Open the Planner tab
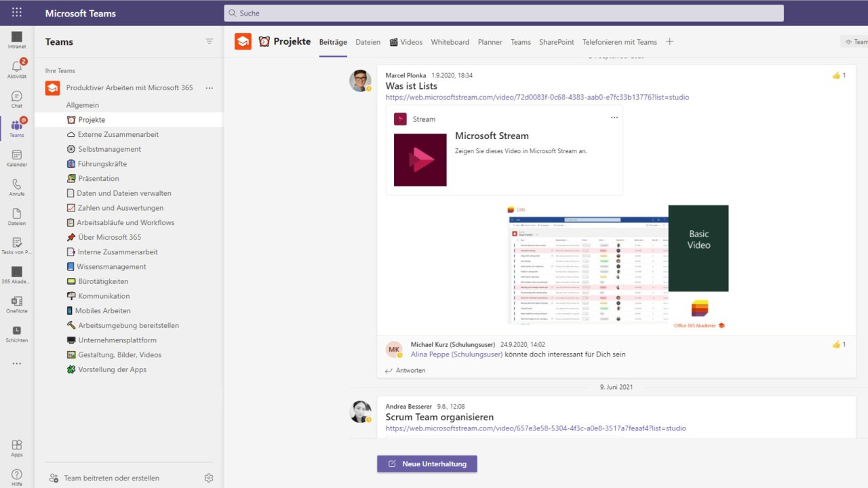Image resolution: width=868 pixels, height=488 pixels. (490, 42)
